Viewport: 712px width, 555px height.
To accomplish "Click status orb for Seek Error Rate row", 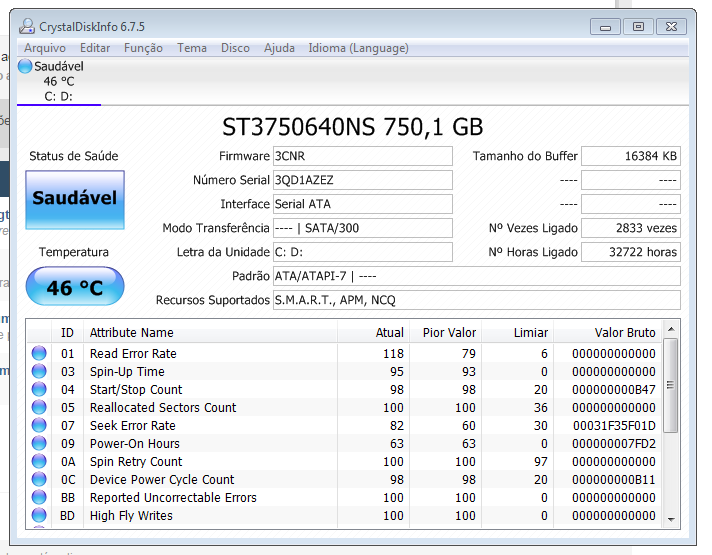I will 39,425.
